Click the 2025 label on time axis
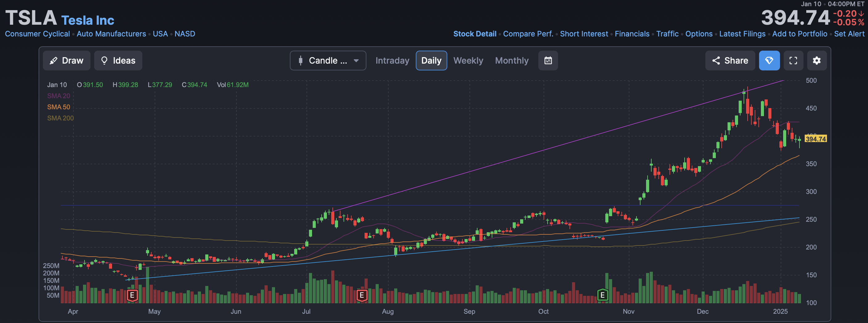The width and height of the screenshot is (868, 323). click(x=780, y=311)
